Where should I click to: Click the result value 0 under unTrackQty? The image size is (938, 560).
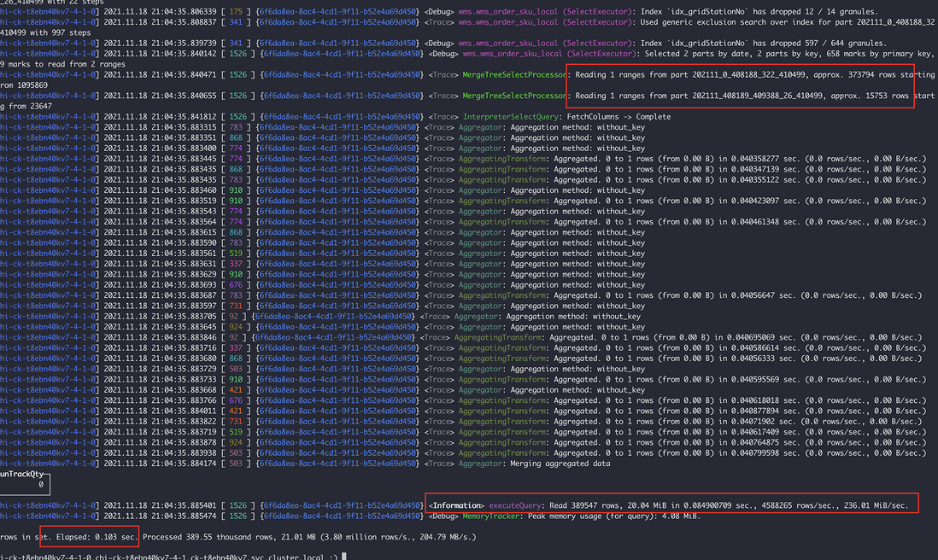pos(41,485)
